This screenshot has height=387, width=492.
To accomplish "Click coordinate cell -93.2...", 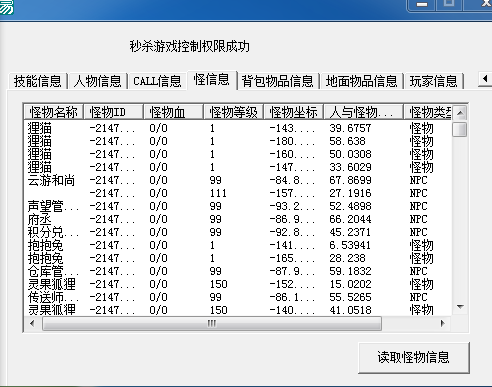I will (292, 206).
